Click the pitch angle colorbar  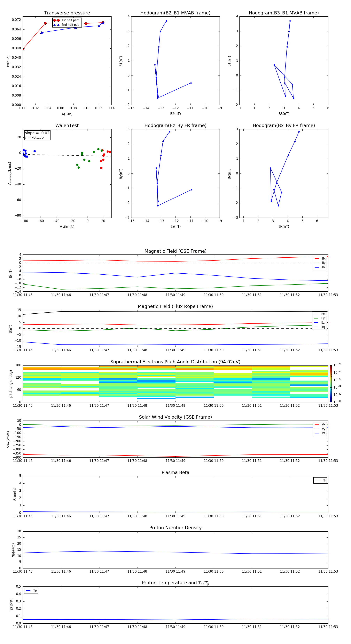coord(331,384)
